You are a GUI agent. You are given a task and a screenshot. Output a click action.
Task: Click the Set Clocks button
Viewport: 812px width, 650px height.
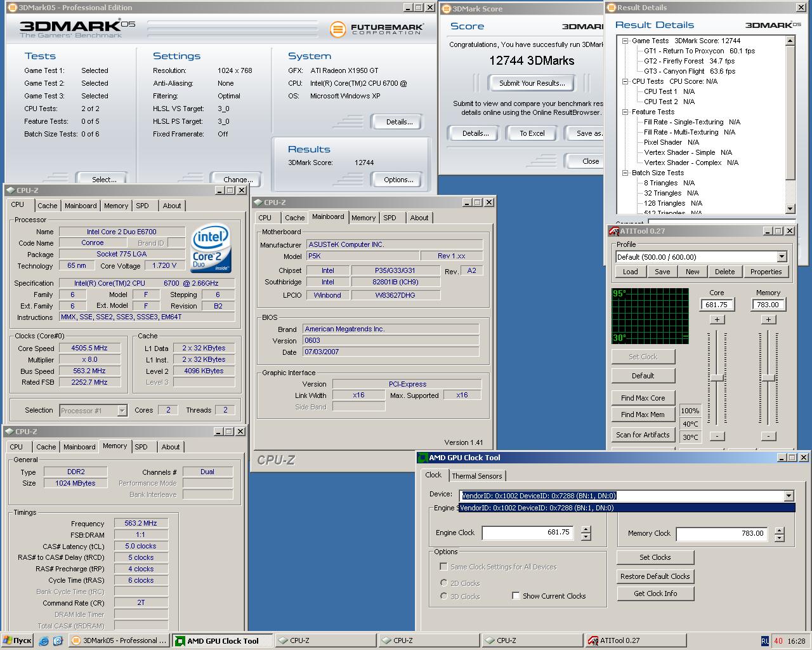(x=655, y=557)
